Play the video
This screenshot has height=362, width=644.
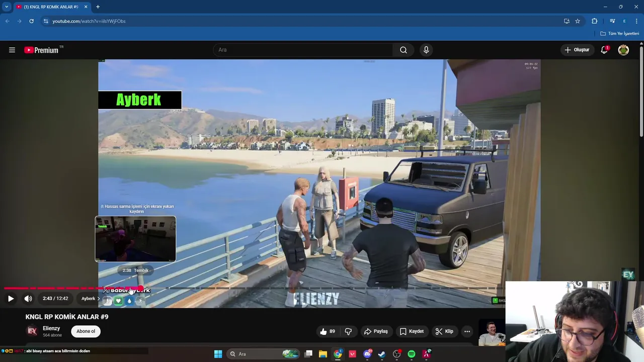[x=11, y=299]
